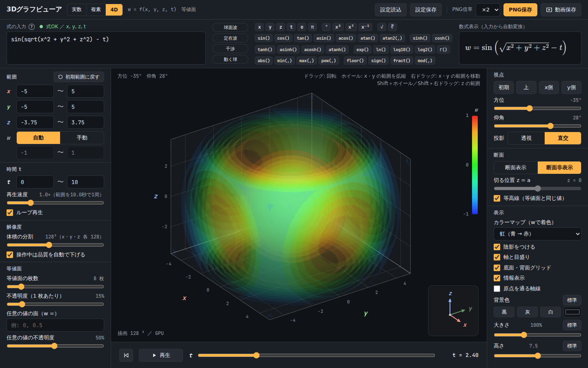588x368 pixels.
Task: Click the PNG保存 button
Action: pos(520,10)
